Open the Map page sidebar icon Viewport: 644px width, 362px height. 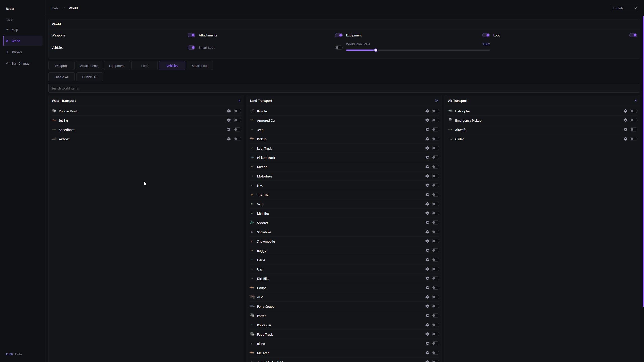pos(7,30)
